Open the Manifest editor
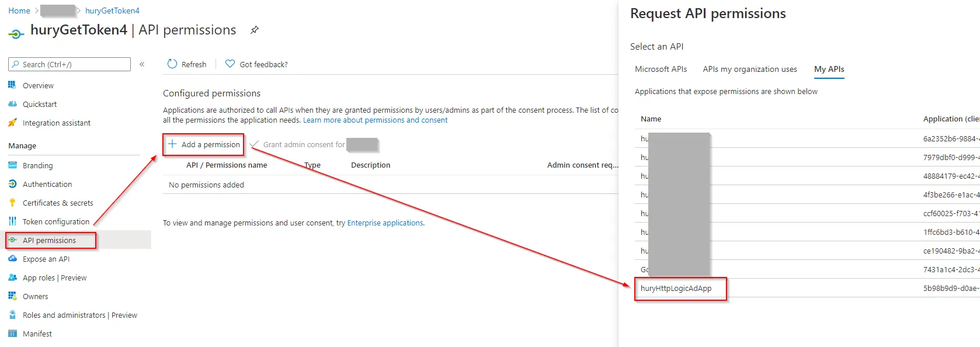 (37, 334)
